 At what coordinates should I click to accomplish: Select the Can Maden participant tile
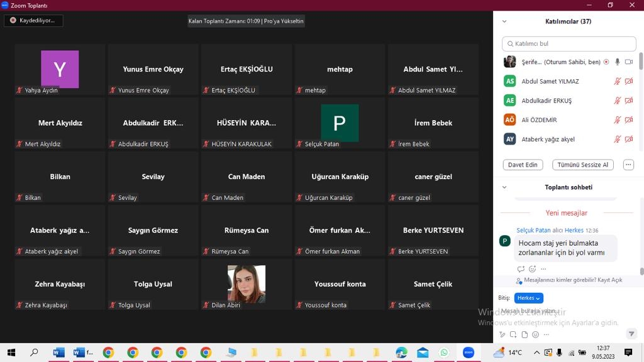coord(247,177)
